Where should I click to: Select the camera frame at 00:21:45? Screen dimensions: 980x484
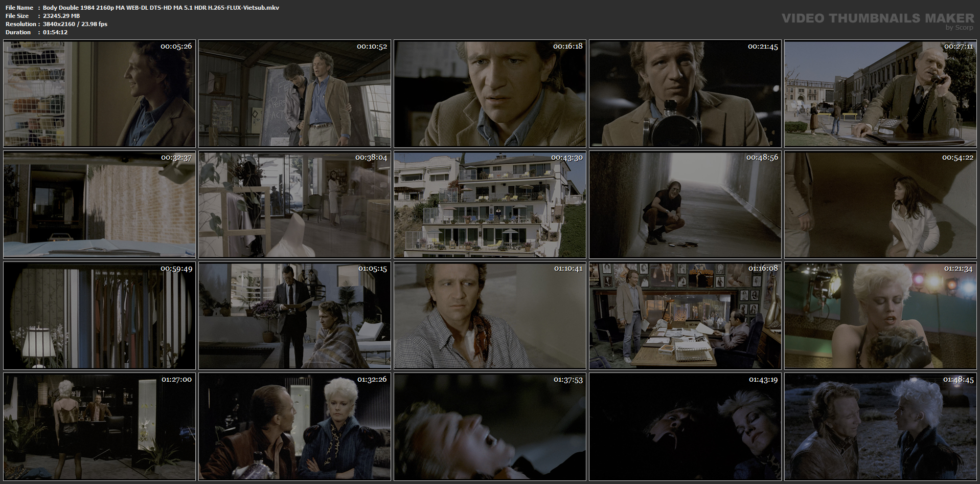[686, 94]
